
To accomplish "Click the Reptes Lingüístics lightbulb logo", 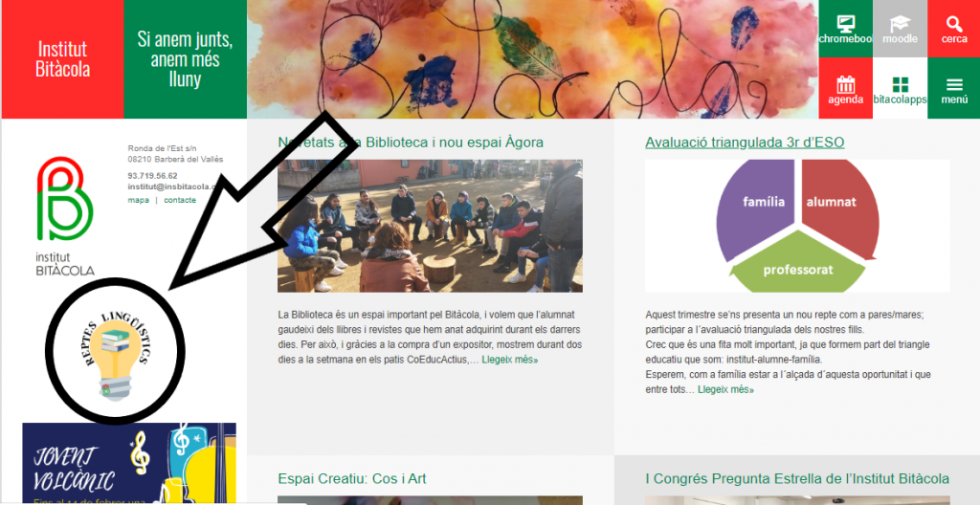I will 116,351.
